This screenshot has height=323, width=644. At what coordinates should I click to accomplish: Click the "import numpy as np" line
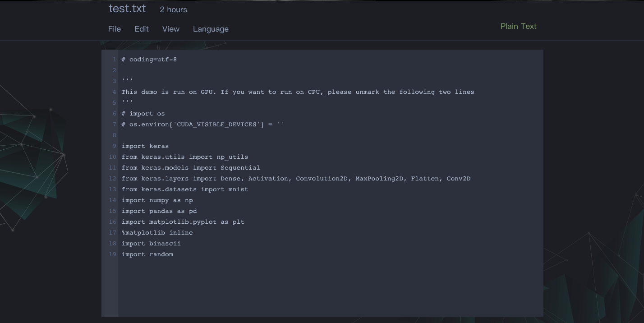(157, 200)
